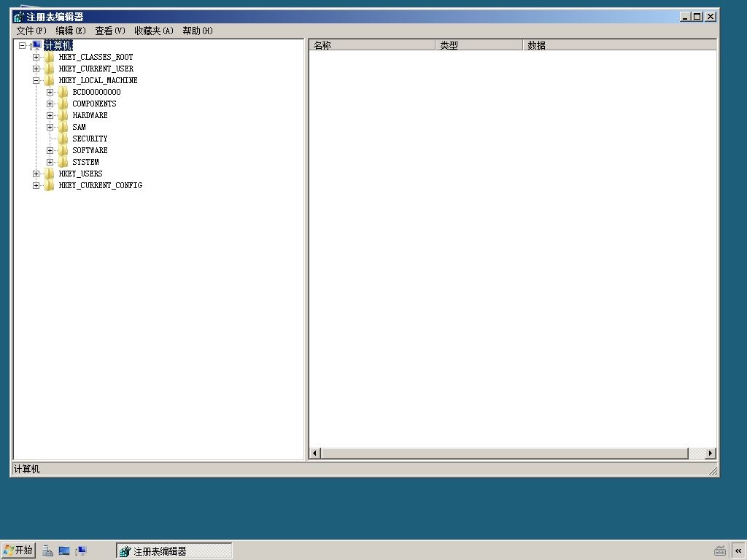Click the SECURITY folder icon
Image resolution: width=747 pixels, height=560 pixels.
pyautogui.click(x=63, y=139)
